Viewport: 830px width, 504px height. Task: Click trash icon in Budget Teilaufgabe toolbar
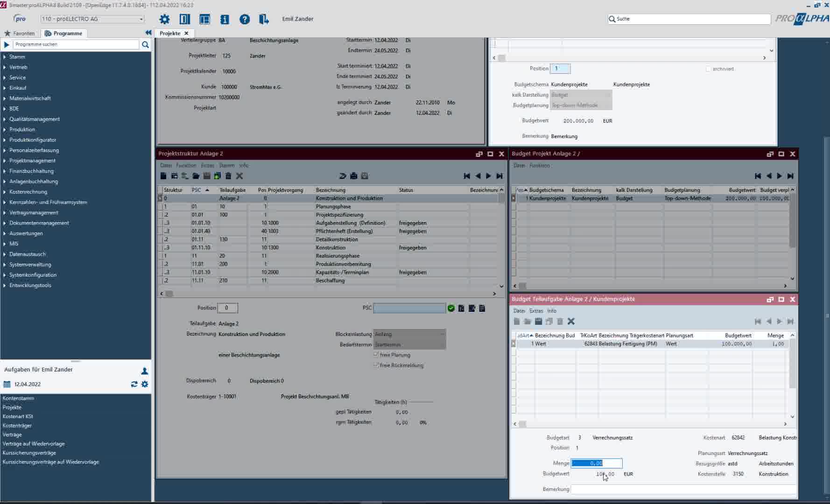point(560,321)
